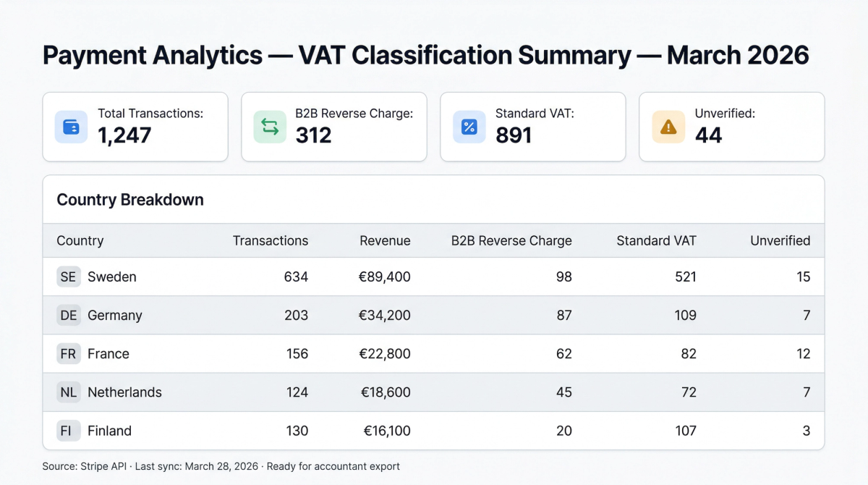The height and width of the screenshot is (485, 868).
Task: Click the B2B Reverse Charge column header
Action: pyautogui.click(x=511, y=240)
